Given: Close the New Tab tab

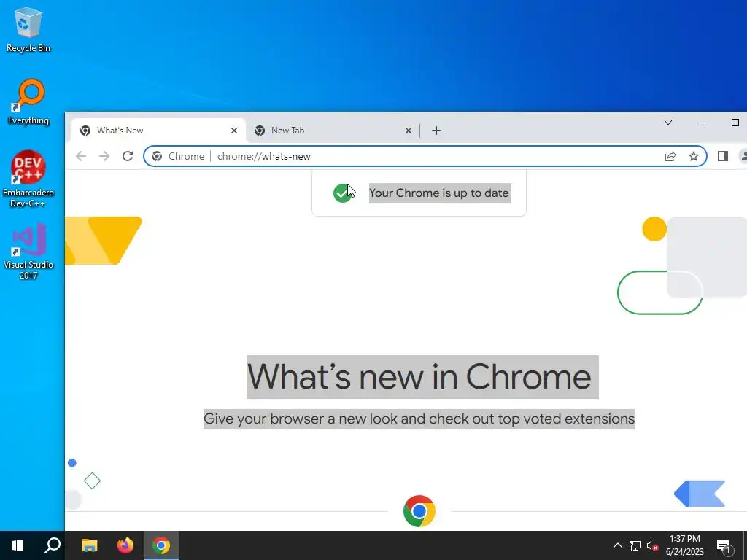Looking at the screenshot, I should pyautogui.click(x=409, y=131).
